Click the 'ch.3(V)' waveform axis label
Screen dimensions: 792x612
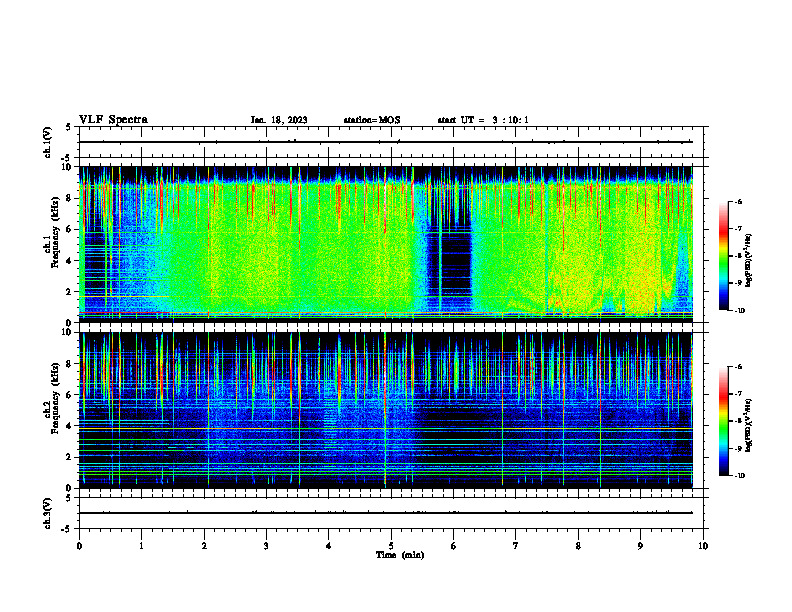[48, 513]
